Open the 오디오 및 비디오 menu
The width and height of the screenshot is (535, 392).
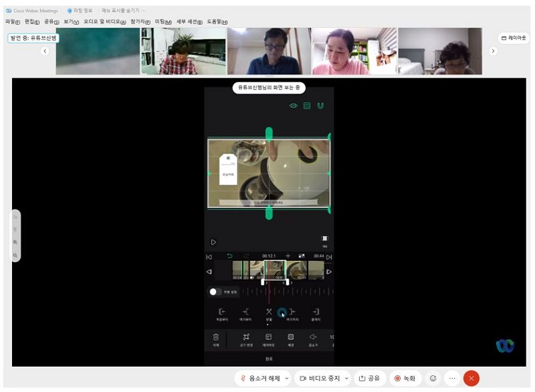[x=104, y=21]
